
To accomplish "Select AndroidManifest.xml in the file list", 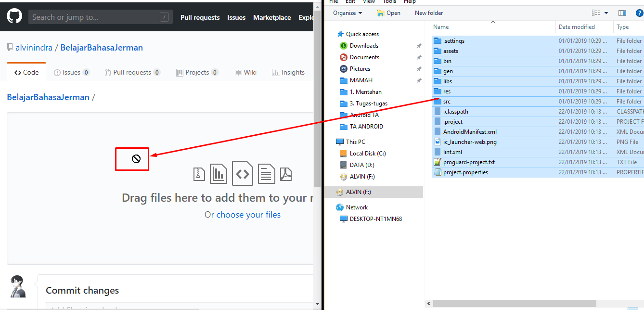I will coord(470,131).
